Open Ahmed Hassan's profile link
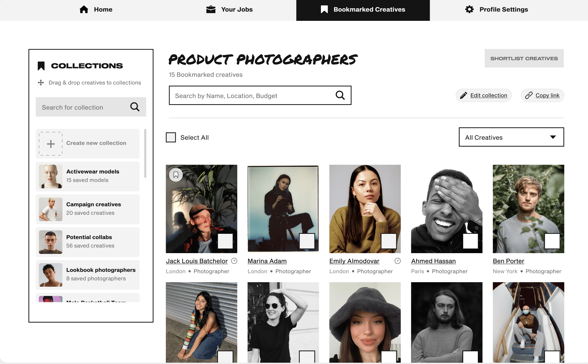The height and width of the screenshot is (364, 588). [x=433, y=261]
